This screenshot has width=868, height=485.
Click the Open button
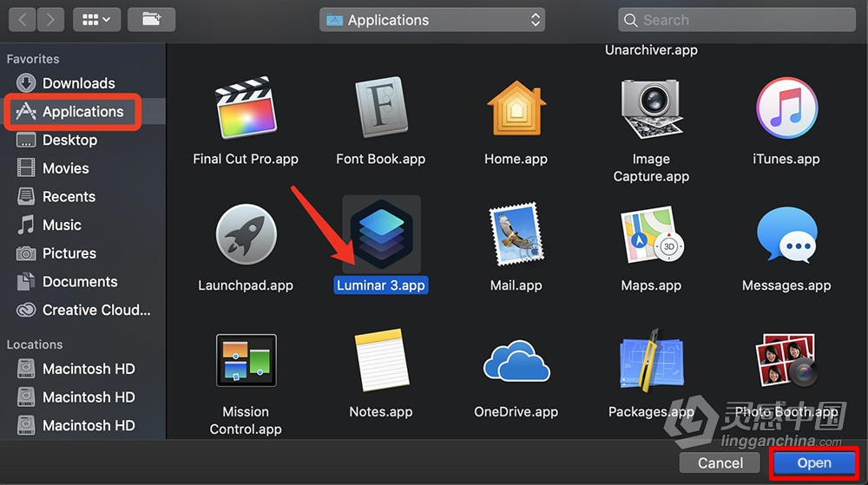point(814,463)
